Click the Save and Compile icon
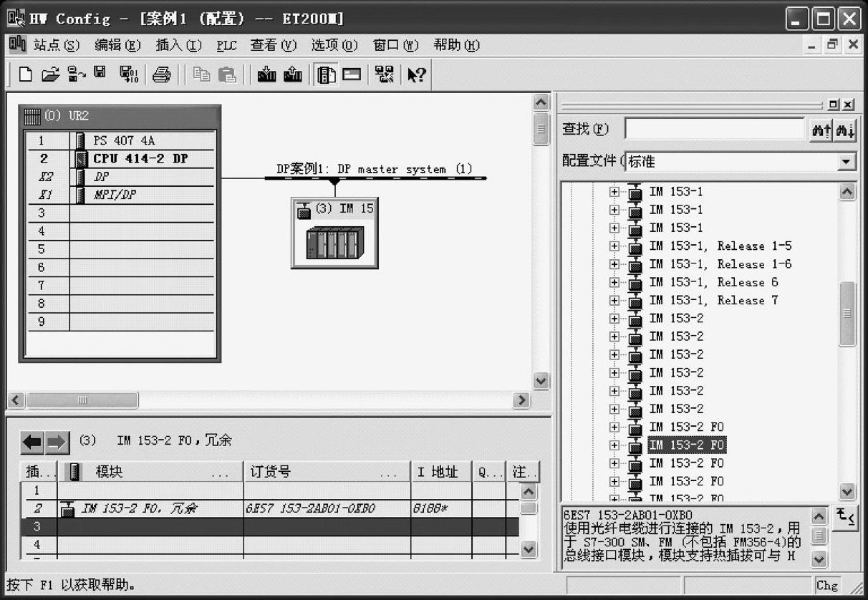 [129, 74]
